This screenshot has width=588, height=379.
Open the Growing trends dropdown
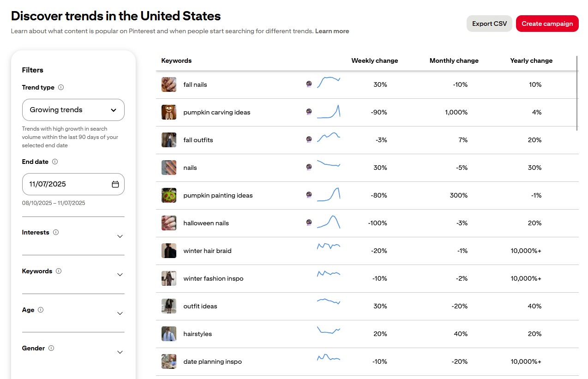click(73, 110)
